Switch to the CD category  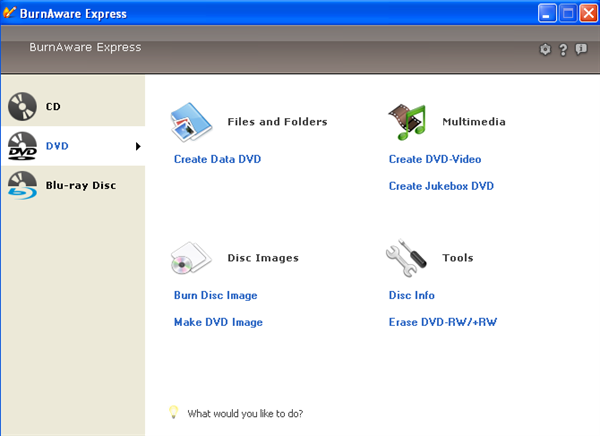tap(53, 105)
